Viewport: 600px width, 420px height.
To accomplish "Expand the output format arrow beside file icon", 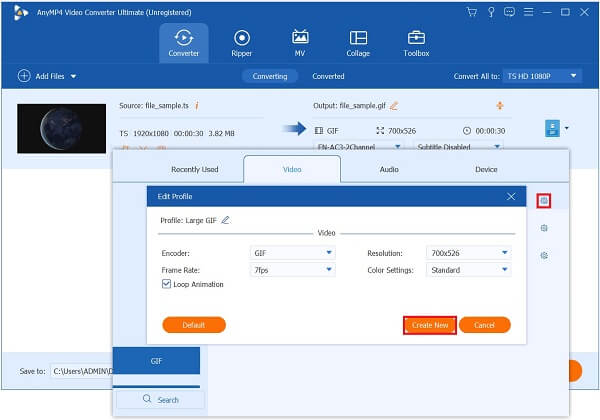I will [567, 128].
